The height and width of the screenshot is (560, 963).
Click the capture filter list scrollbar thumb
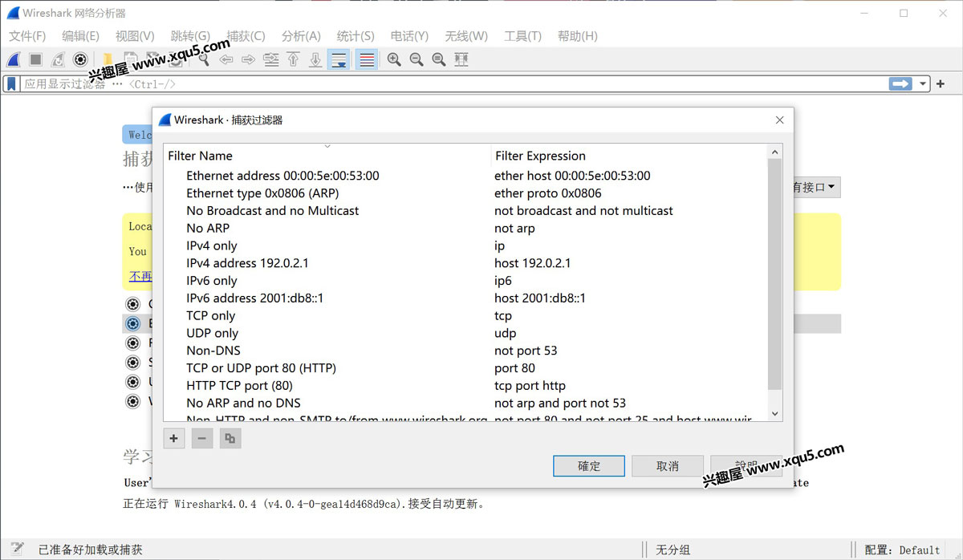[774, 274]
